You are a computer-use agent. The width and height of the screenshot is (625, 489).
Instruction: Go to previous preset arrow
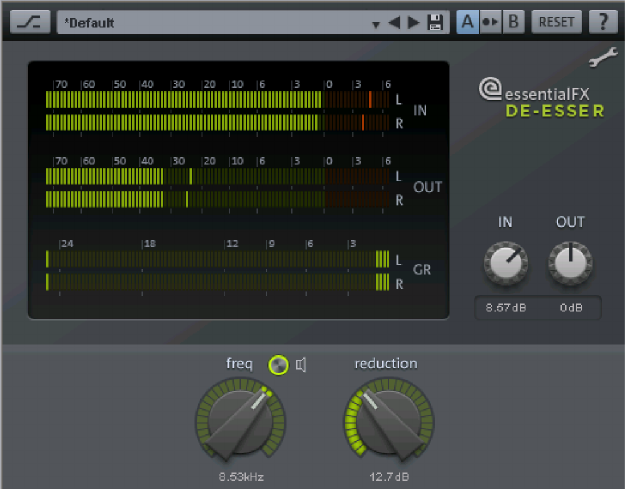(394, 22)
